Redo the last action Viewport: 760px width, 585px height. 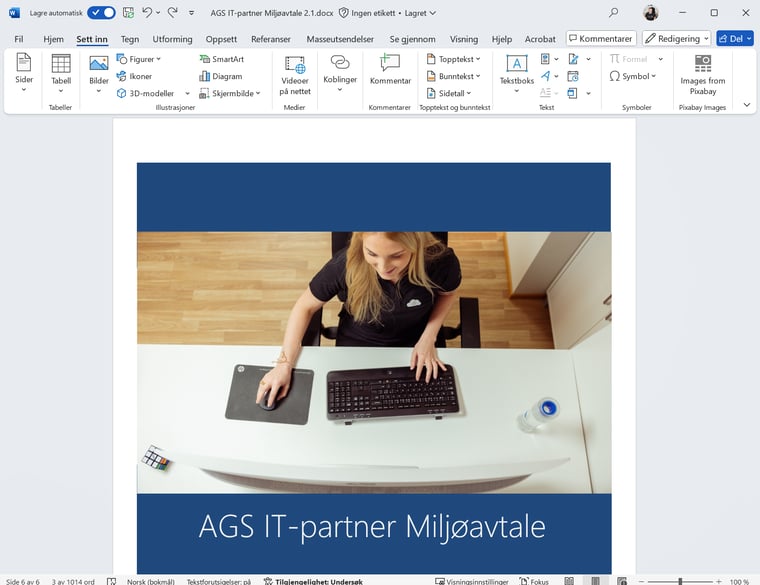pos(173,13)
